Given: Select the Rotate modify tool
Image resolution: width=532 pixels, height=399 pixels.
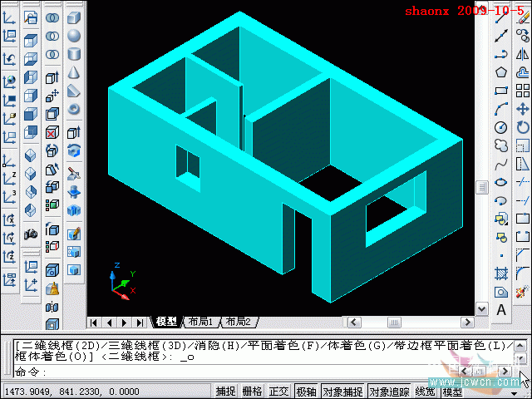Looking at the screenshot, I should (x=523, y=127).
